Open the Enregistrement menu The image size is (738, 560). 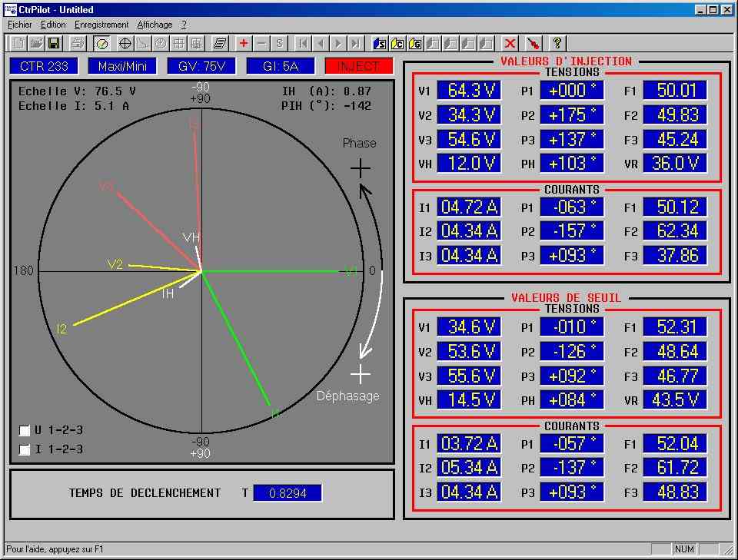pos(101,25)
